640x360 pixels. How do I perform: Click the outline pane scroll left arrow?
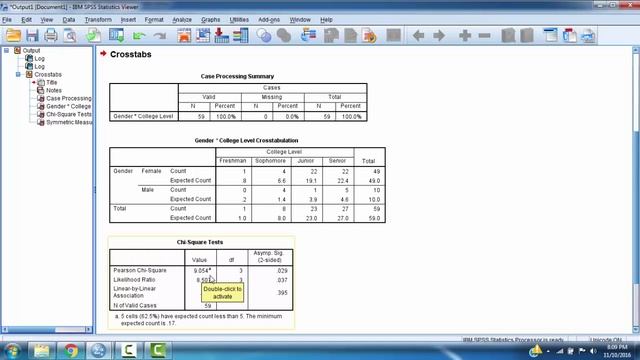tap(5, 329)
